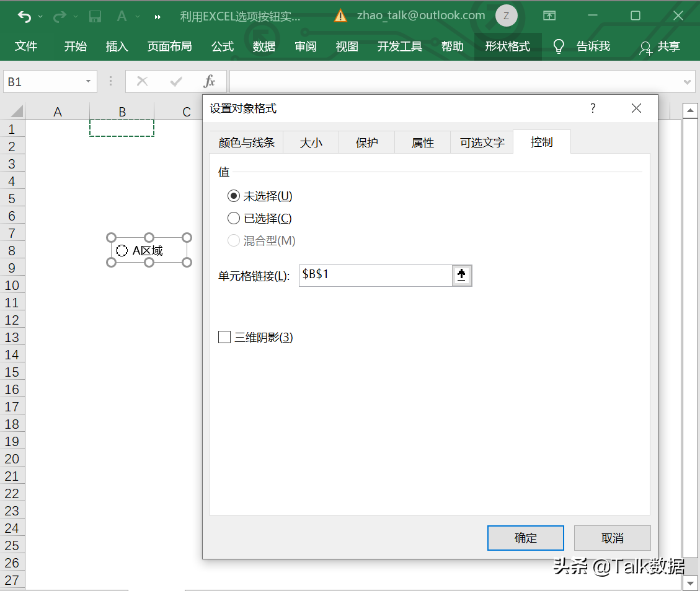Click the Share person icon

click(x=645, y=48)
